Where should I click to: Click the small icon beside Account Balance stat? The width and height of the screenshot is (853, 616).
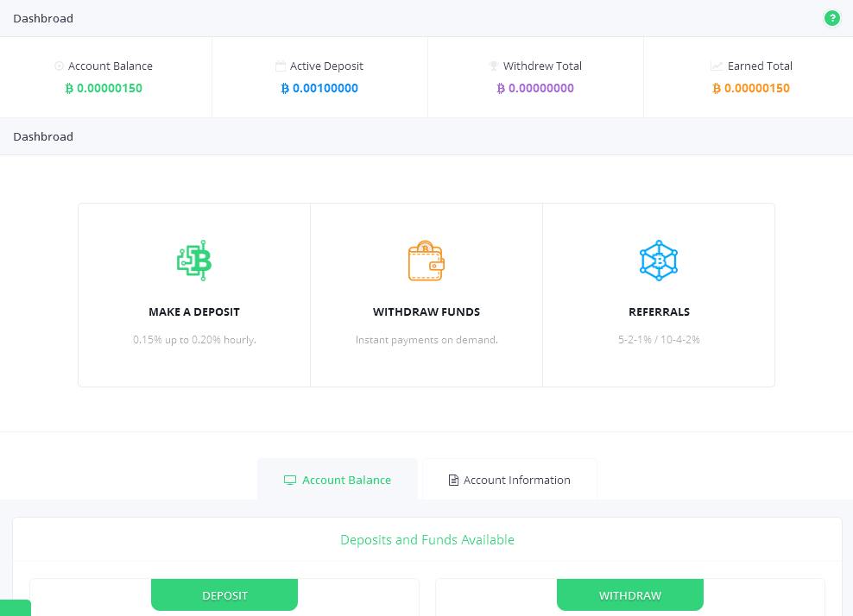click(x=59, y=66)
